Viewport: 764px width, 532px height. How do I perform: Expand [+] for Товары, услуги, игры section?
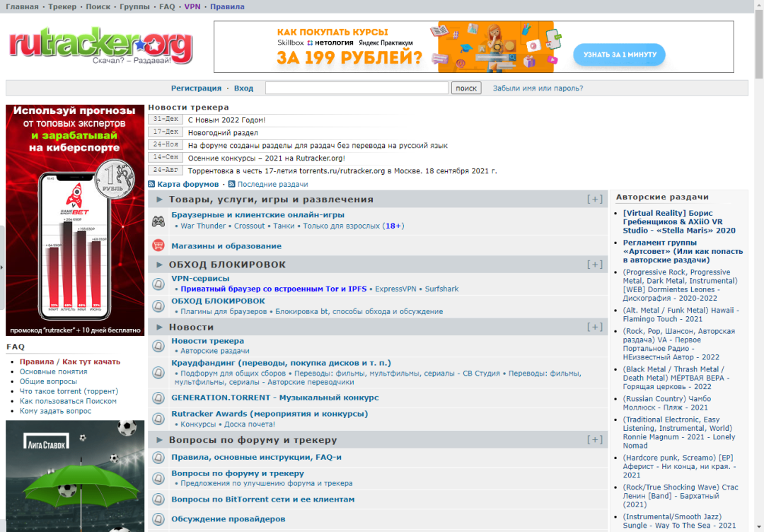coord(595,199)
